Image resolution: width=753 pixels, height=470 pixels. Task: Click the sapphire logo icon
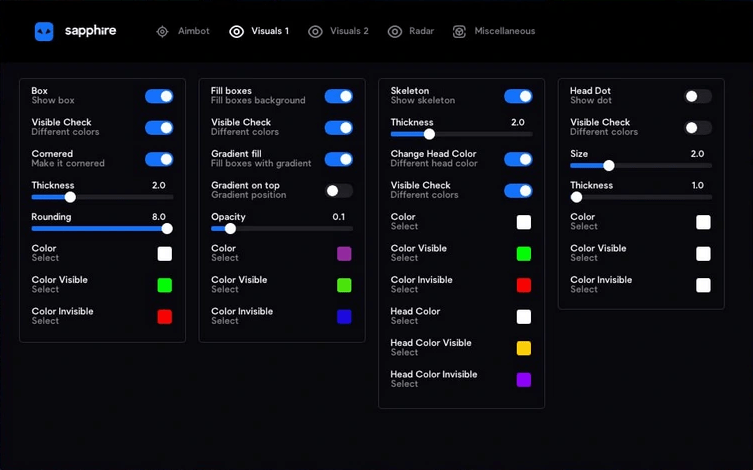tap(44, 31)
